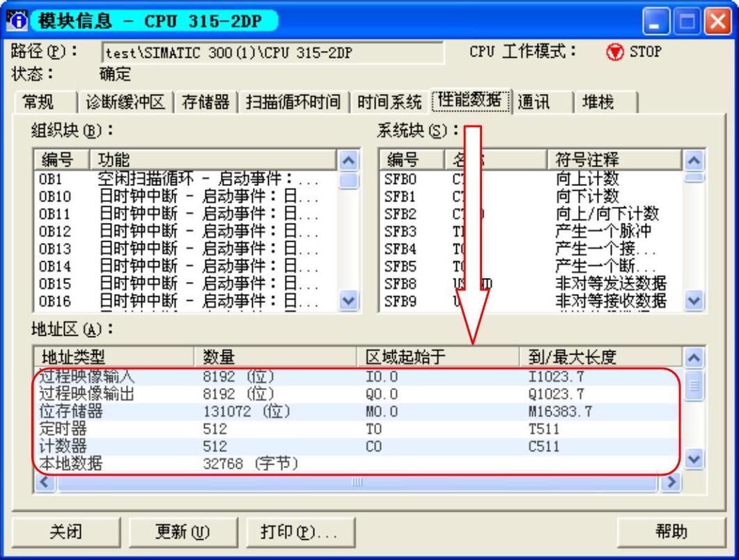Select the OB15 row
Viewport: 739px width, 560px height.
pos(186,283)
